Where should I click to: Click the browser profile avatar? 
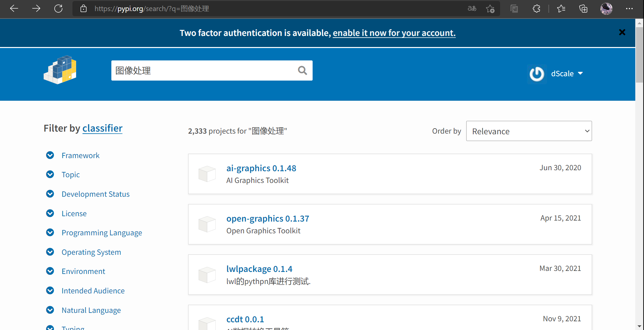click(606, 9)
